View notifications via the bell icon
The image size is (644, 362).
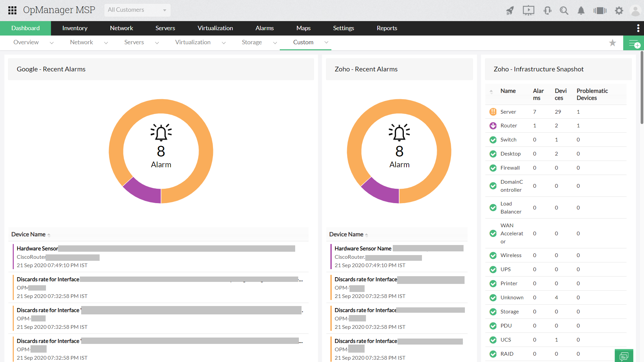click(581, 10)
